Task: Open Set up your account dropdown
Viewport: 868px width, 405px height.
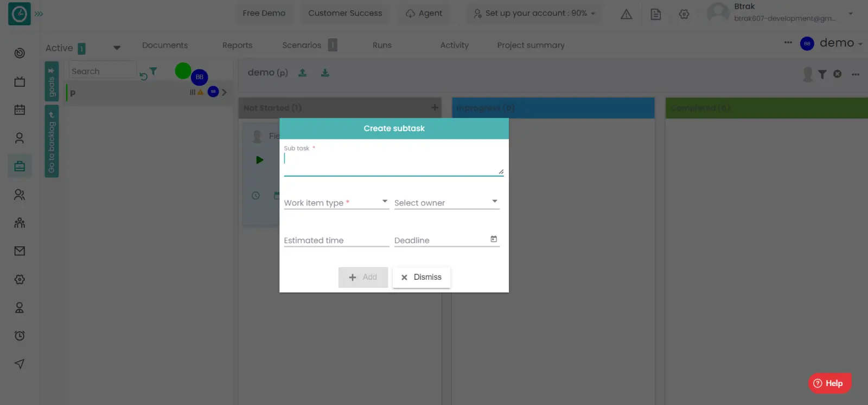Action: pyautogui.click(x=534, y=13)
